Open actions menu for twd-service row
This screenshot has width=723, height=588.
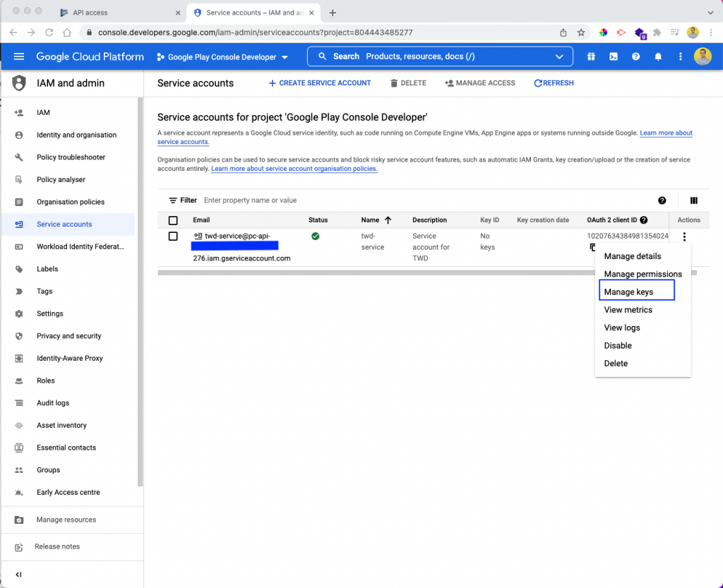click(683, 236)
